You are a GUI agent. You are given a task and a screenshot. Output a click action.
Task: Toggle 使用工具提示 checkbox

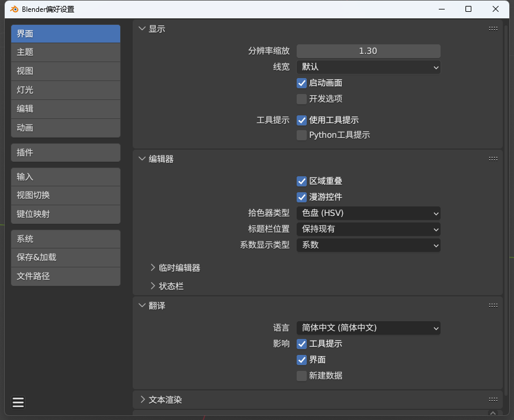click(301, 120)
